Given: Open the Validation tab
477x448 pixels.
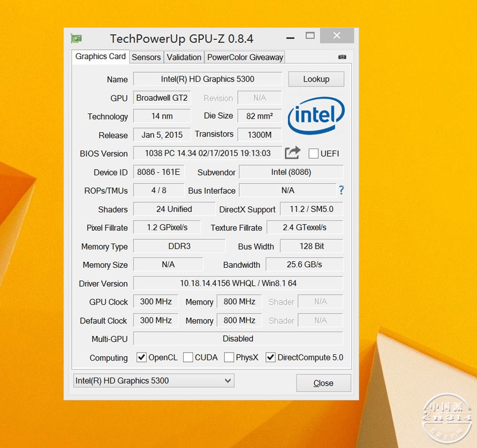Looking at the screenshot, I should coord(184,57).
